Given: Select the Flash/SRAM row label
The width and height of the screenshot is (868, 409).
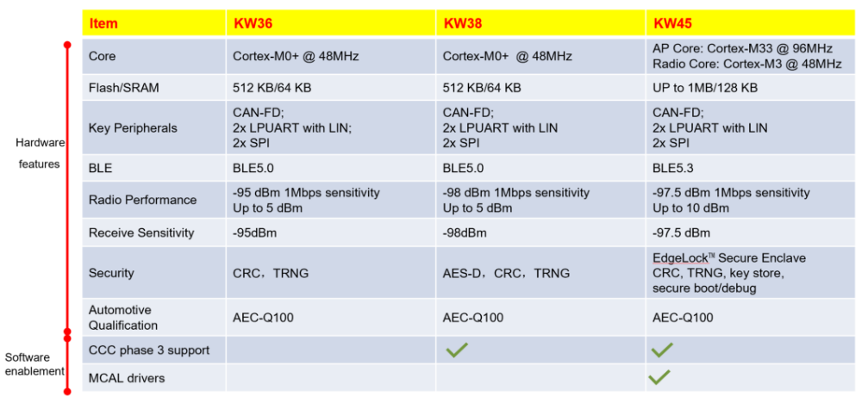Looking at the screenshot, I should [x=123, y=87].
